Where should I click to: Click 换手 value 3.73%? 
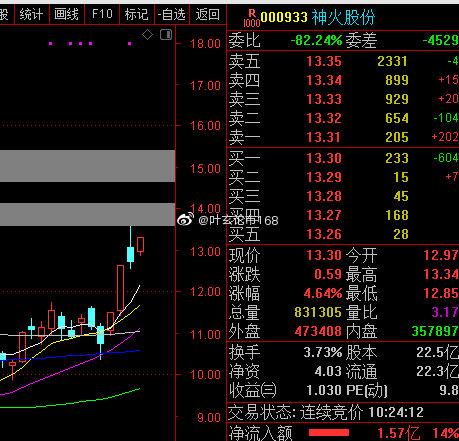[x=323, y=352]
